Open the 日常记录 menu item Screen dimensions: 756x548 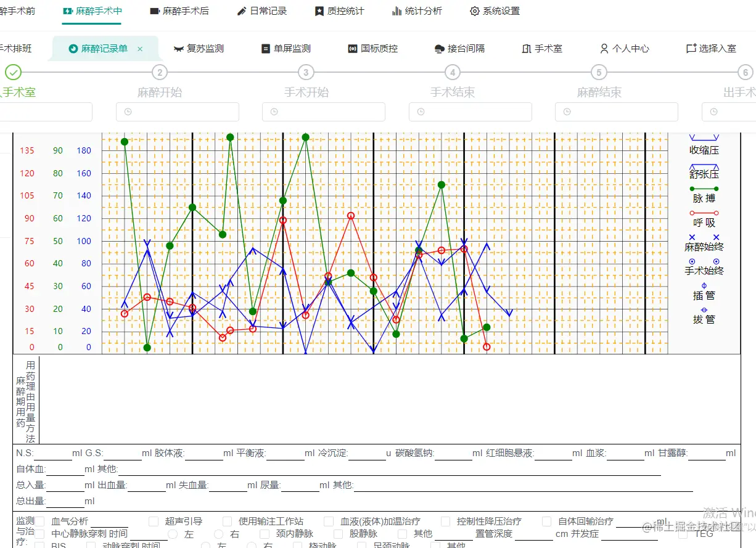261,10
